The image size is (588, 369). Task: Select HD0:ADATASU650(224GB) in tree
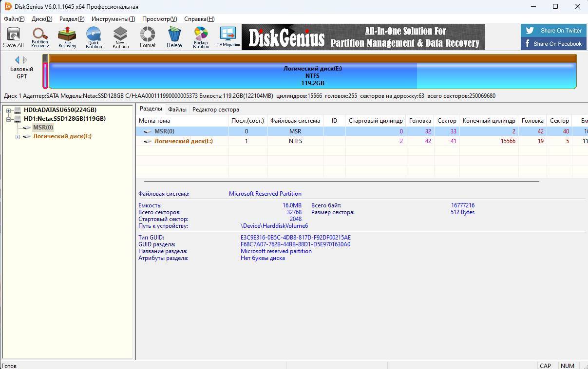[x=60, y=110]
